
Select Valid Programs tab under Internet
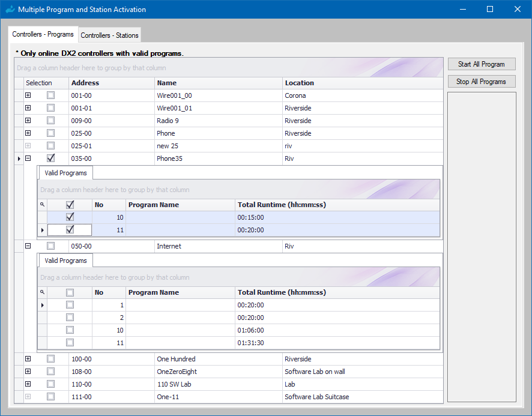(x=65, y=261)
